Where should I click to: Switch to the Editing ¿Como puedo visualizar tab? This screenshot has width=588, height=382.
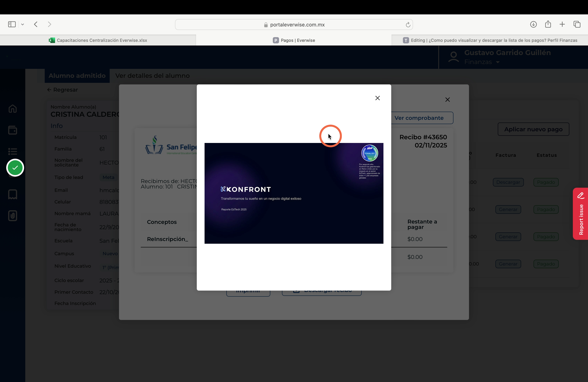[490, 40]
